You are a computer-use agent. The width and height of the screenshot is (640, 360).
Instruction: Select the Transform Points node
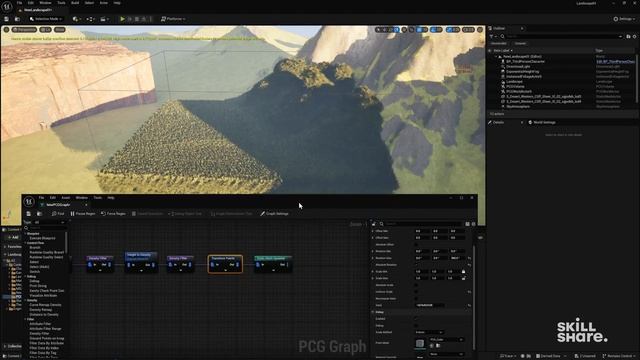pyautogui.click(x=225, y=264)
